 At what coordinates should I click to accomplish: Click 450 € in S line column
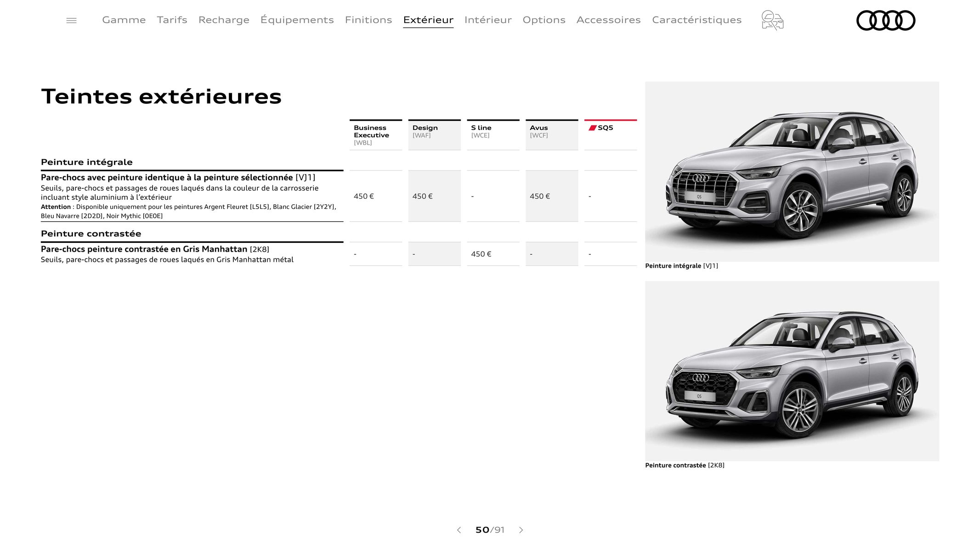click(481, 254)
